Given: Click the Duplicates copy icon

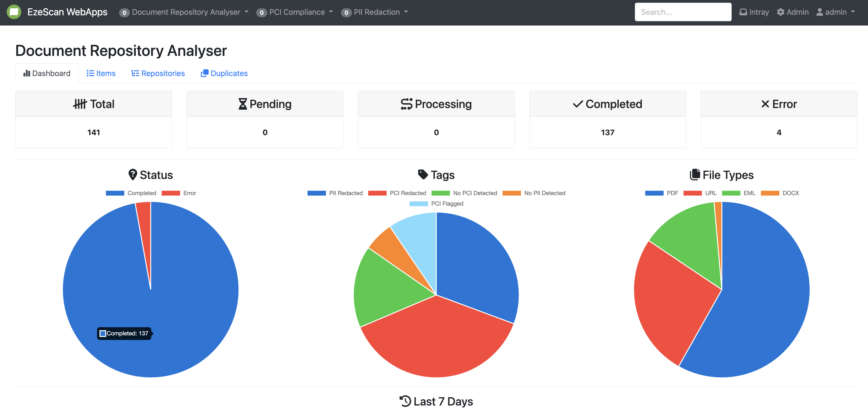Looking at the screenshot, I should (x=204, y=73).
